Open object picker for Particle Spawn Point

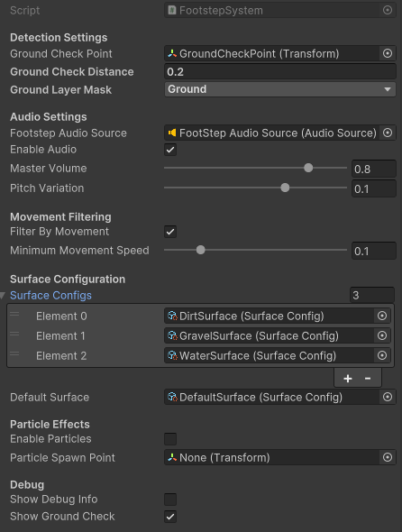[x=388, y=457]
